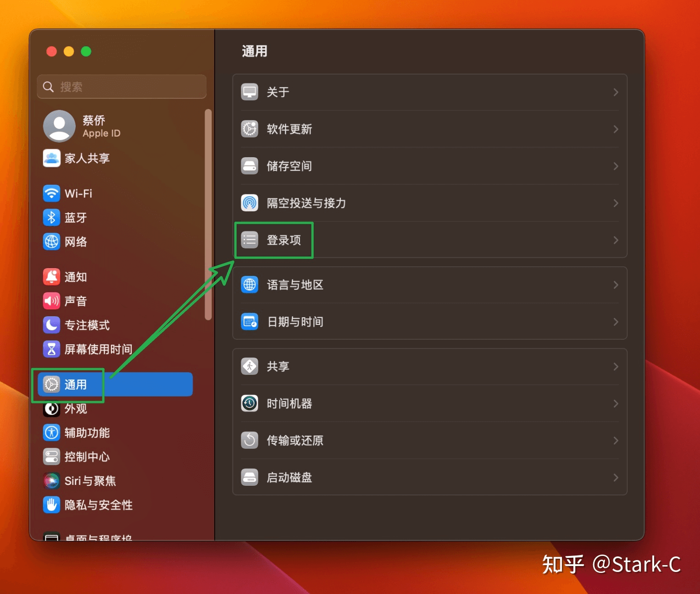The image size is (700, 594).
Task: Expand the 共享 row chevron
Action: coord(616,367)
